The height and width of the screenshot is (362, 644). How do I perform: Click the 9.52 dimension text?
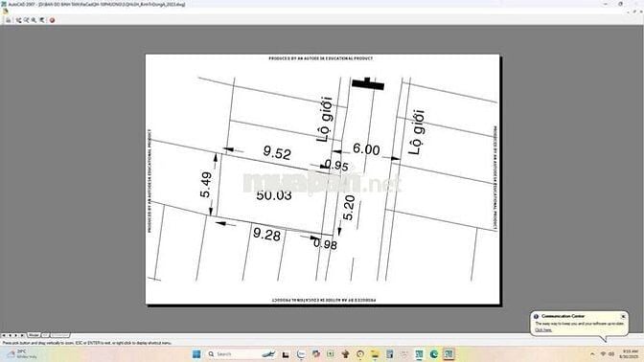pyautogui.click(x=277, y=153)
